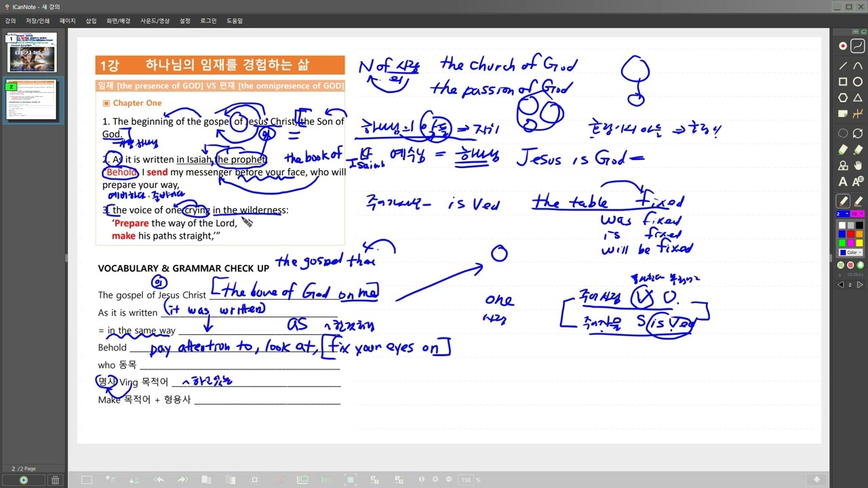This screenshot has height=488, width=868.
Task: Select the circle shape tool
Action: coord(858,81)
